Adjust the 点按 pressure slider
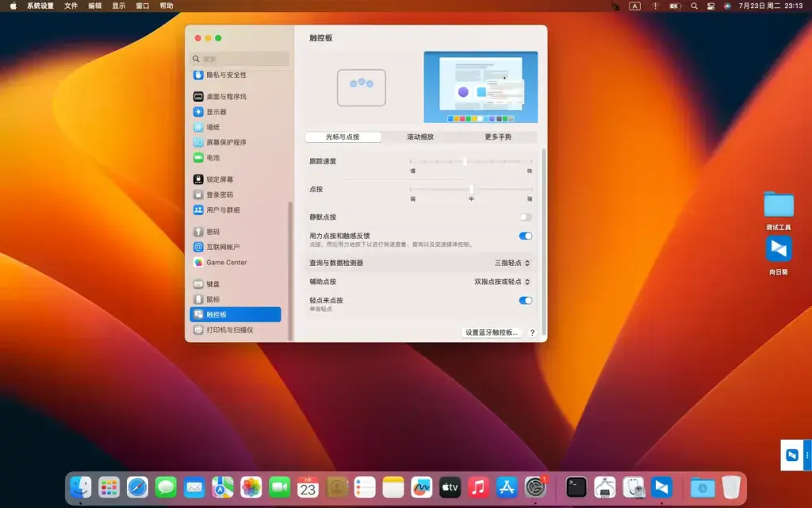This screenshot has width=812, height=508. 471,189
